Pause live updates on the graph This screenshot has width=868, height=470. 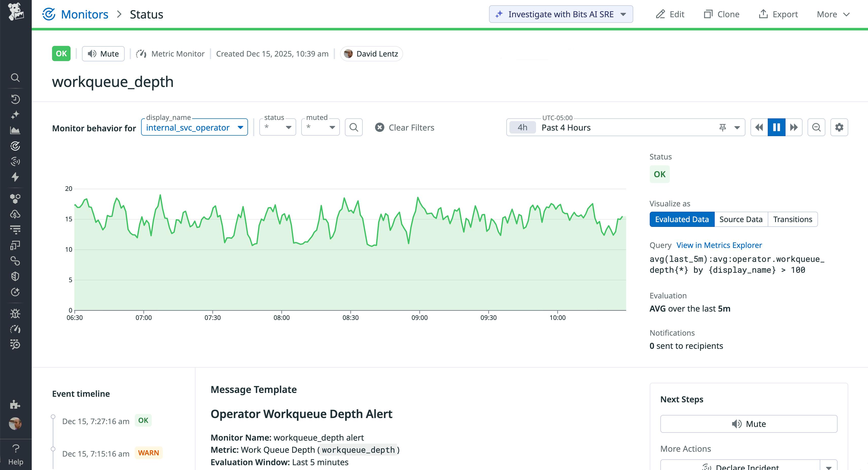point(776,127)
